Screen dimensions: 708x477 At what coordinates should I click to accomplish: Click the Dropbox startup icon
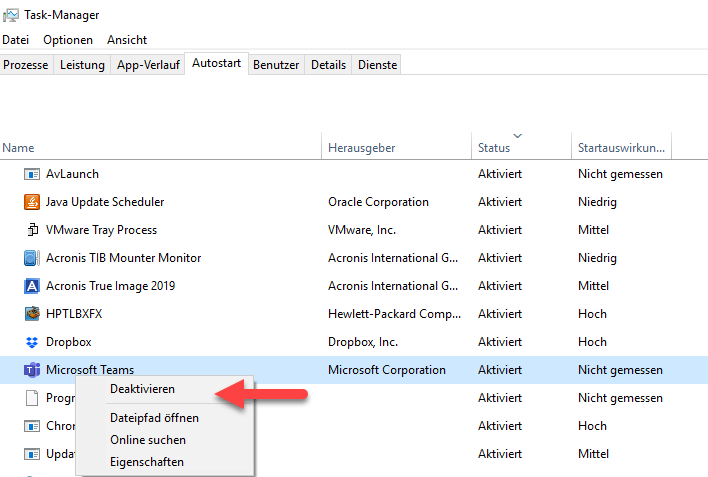[x=31, y=342]
